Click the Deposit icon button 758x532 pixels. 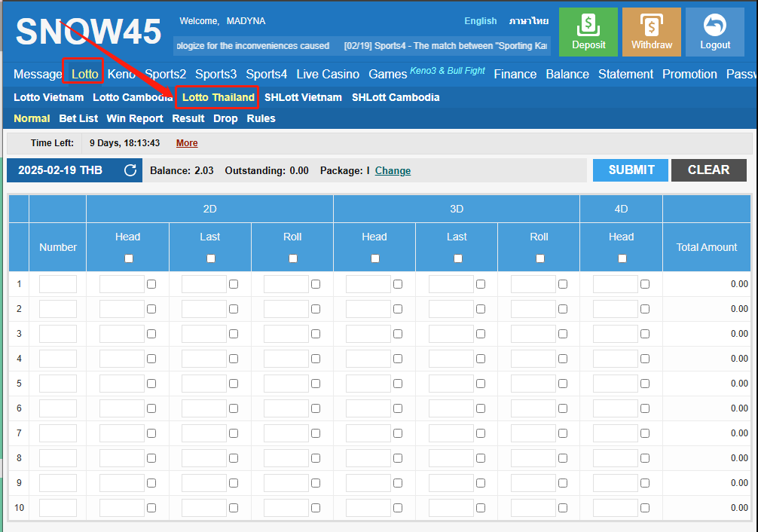click(588, 32)
